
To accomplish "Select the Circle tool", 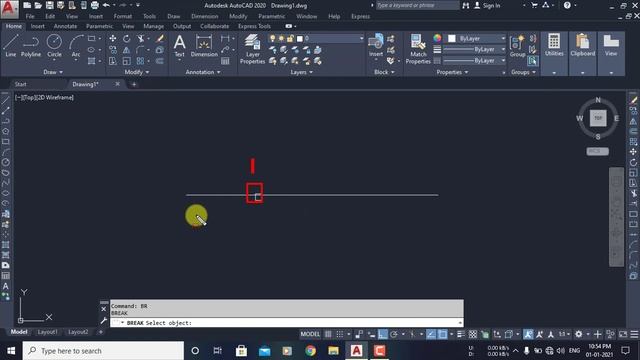I will tap(54, 45).
